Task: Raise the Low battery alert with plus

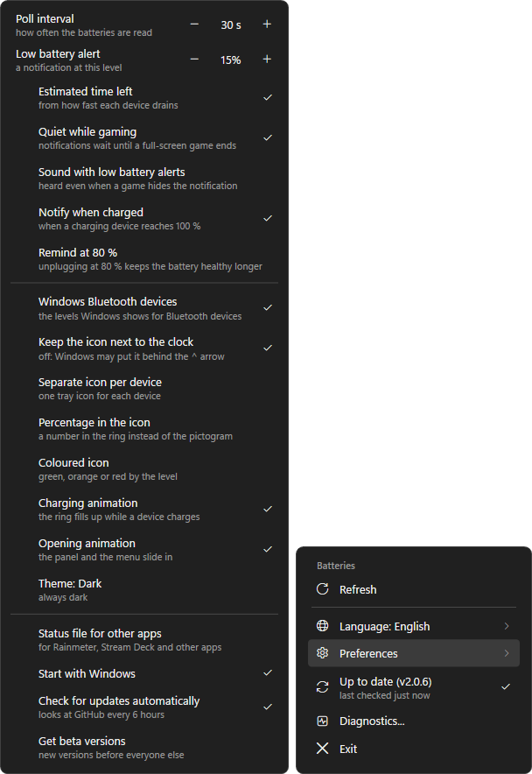Action: [267, 60]
